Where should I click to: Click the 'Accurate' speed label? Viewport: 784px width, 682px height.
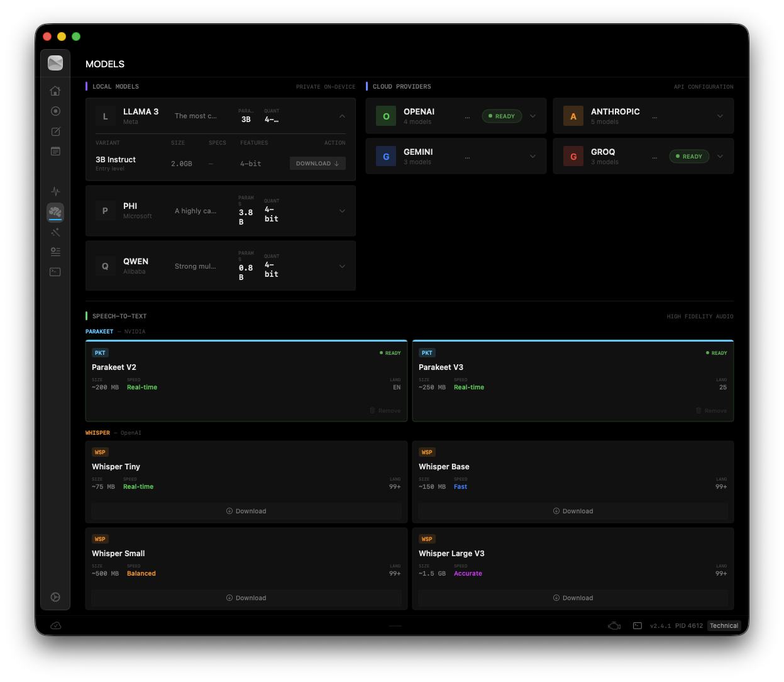tap(468, 574)
